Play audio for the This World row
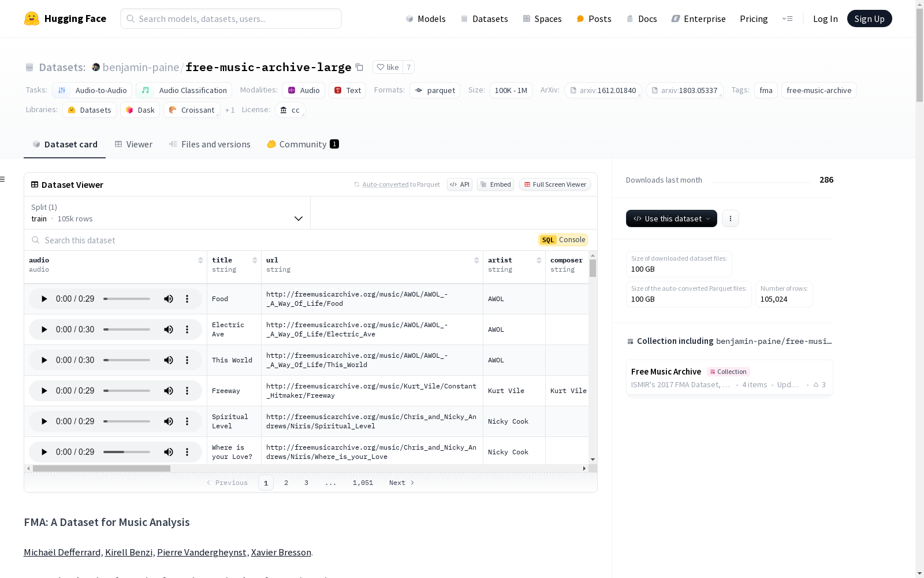The height and width of the screenshot is (578, 924). click(44, 360)
